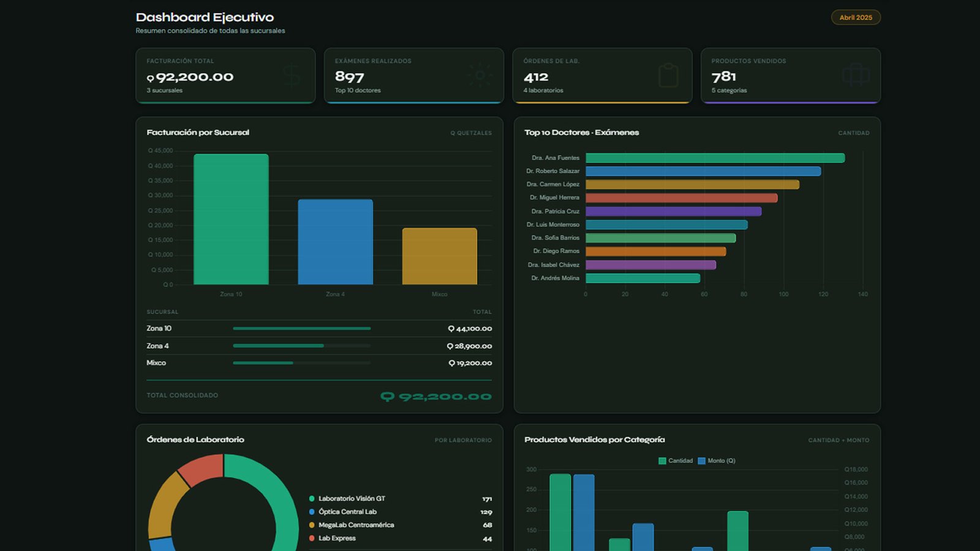The width and height of the screenshot is (980, 551).
Task: Click the bar for Dr. Miguel Herrera
Action: coord(682,198)
